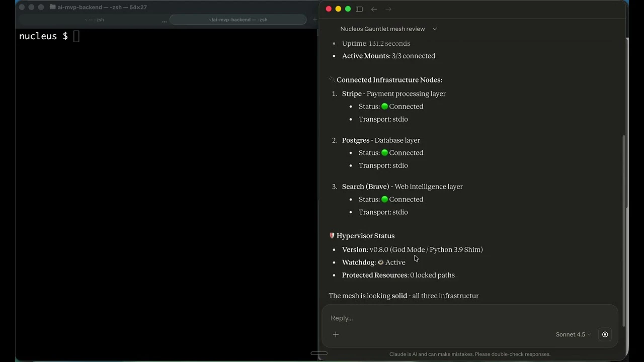Minimize the Claude window with yellow button

coord(338,9)
